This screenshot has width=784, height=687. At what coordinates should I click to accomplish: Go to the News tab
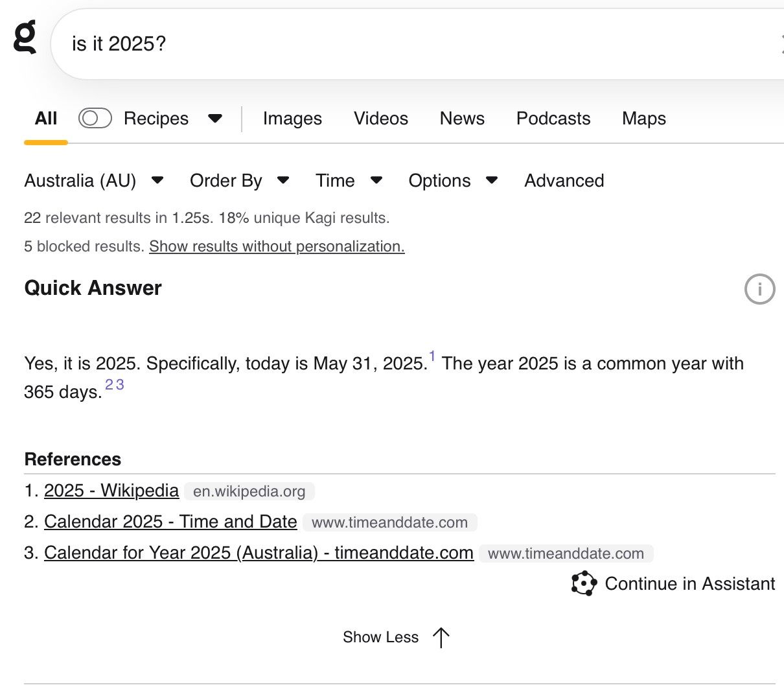click(x=462, y=119)
